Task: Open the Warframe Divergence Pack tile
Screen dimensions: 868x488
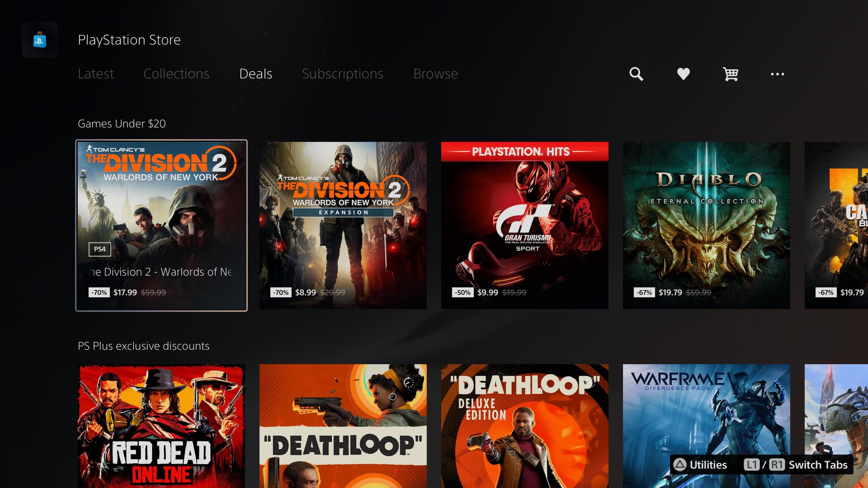Action: click(x=707, y=426)
